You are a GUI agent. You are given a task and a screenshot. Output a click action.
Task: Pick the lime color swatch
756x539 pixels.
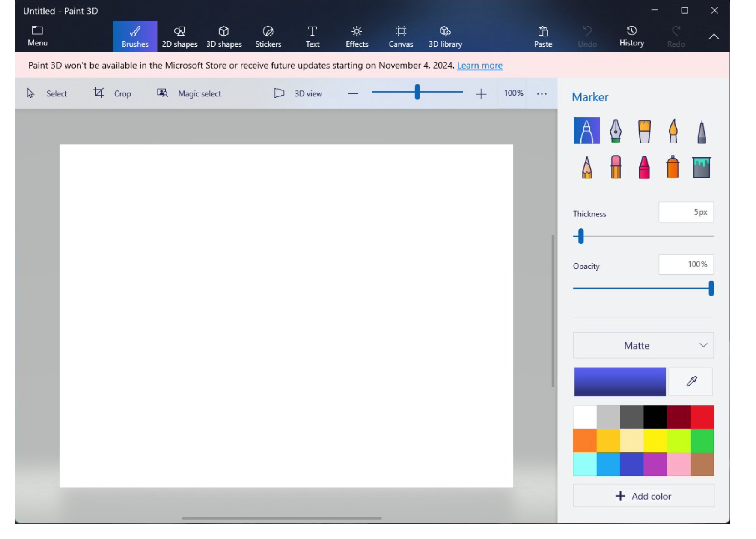point(679,440)
